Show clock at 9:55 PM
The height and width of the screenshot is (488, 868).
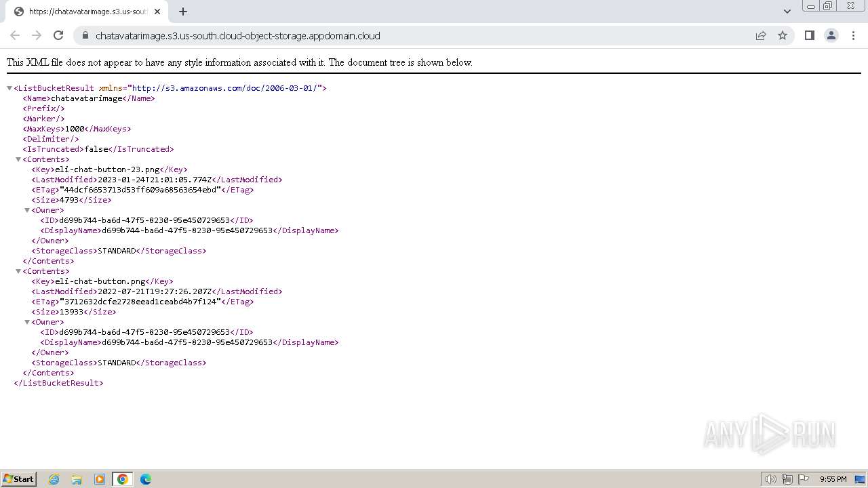833,479
